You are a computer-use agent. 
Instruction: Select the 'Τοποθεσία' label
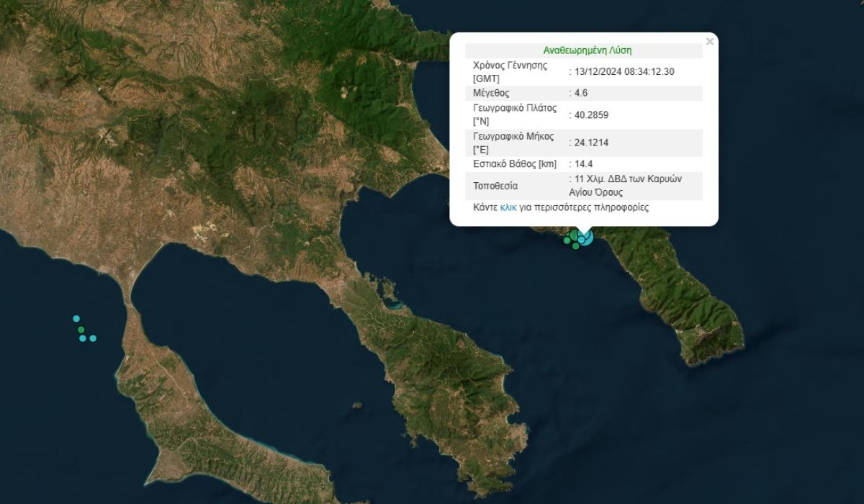click(495, 186)
